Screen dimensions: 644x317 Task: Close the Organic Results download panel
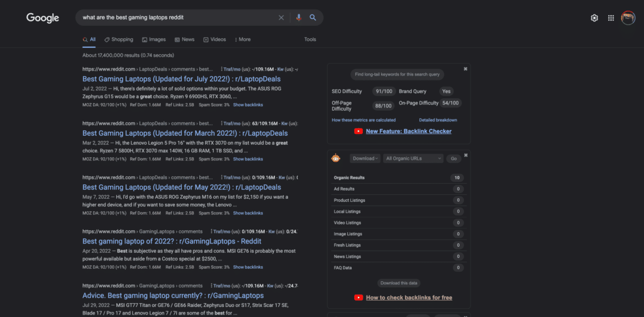(465, 155)
